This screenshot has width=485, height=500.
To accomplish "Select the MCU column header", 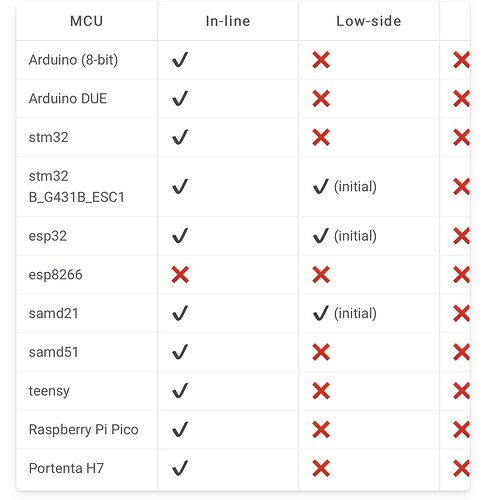I will tap(87, 21).
